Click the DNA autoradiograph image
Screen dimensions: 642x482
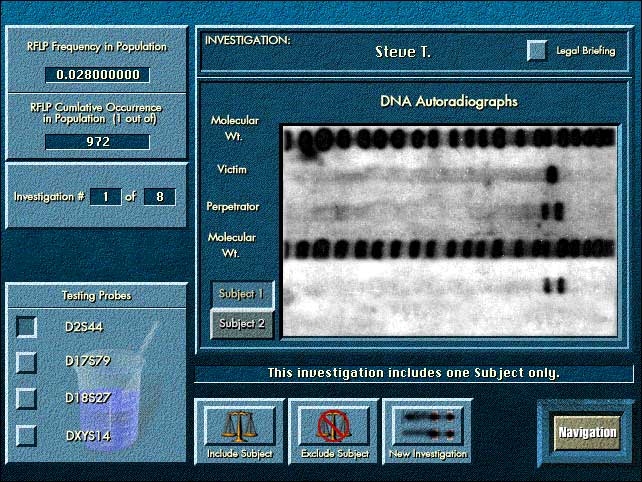450,231
